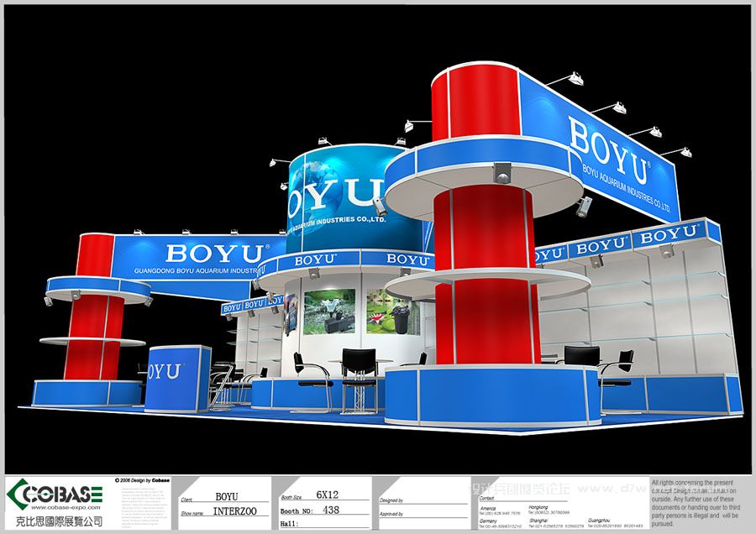
Task: Select the 'America' contact entry
Action: click(500, 510)
